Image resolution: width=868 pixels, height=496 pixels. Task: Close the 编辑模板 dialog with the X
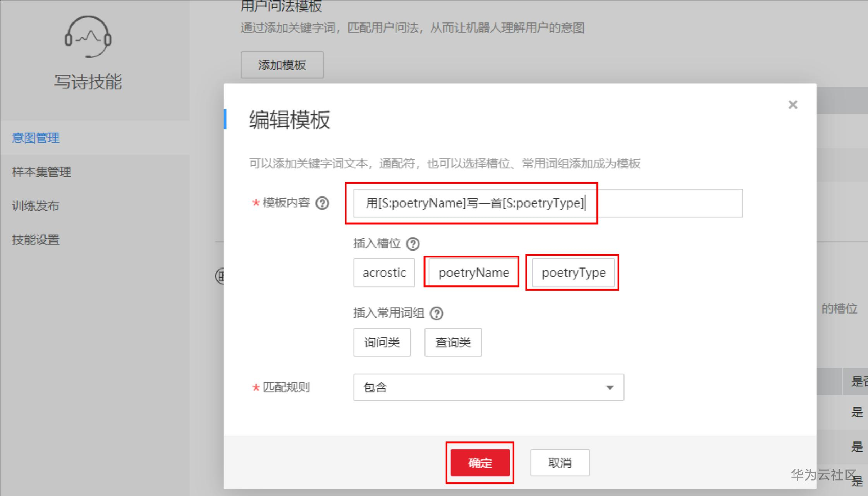pyautogui.click(x=793, y=105)
